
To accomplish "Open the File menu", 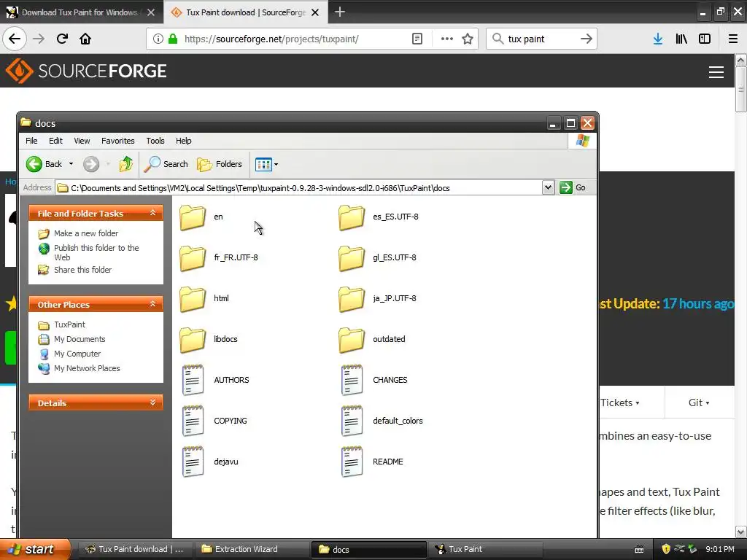I will (x=31, y=141).
